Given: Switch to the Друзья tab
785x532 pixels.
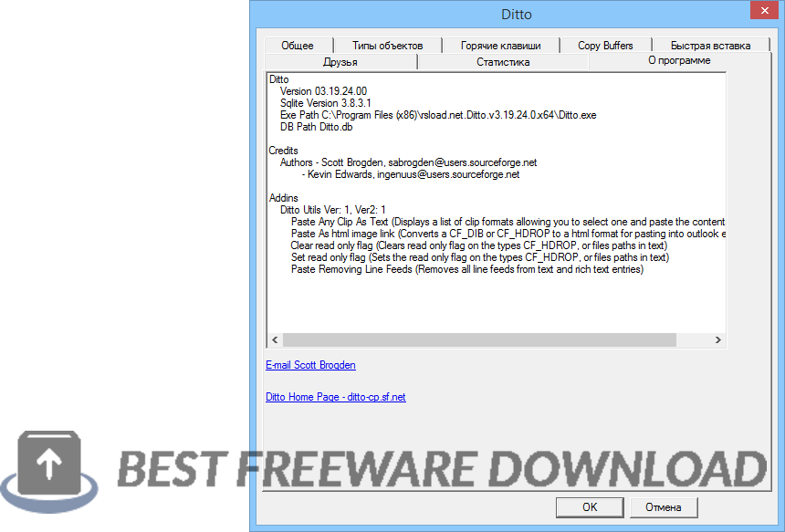Looking at the screenshot, I should (x=340, y=62).
